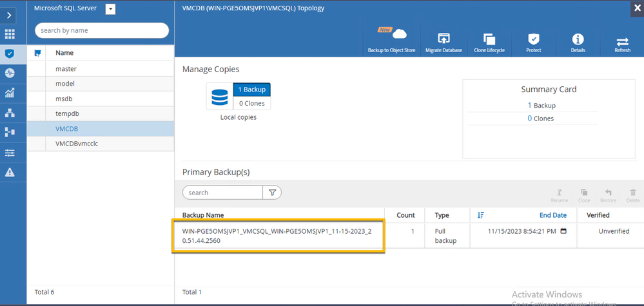Viewport: 644px width, 306px height.
Task: Click the search by name field
Action: point(102,30)
